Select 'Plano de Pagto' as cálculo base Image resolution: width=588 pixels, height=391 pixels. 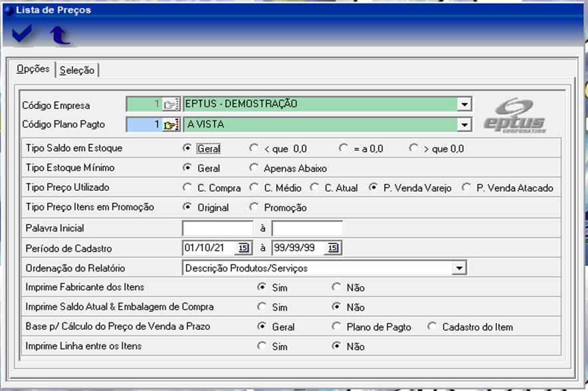coord(337,326)
